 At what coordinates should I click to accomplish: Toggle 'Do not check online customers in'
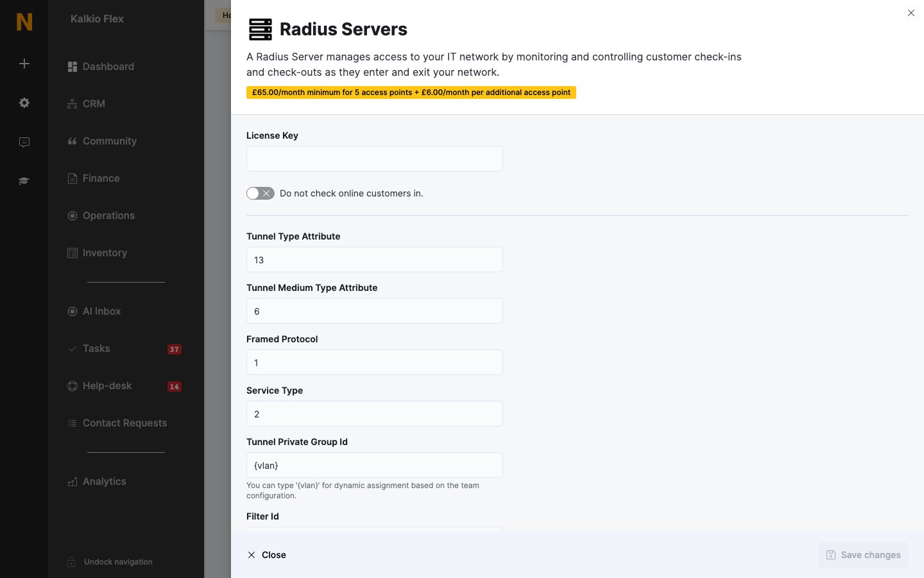(261, 193)
